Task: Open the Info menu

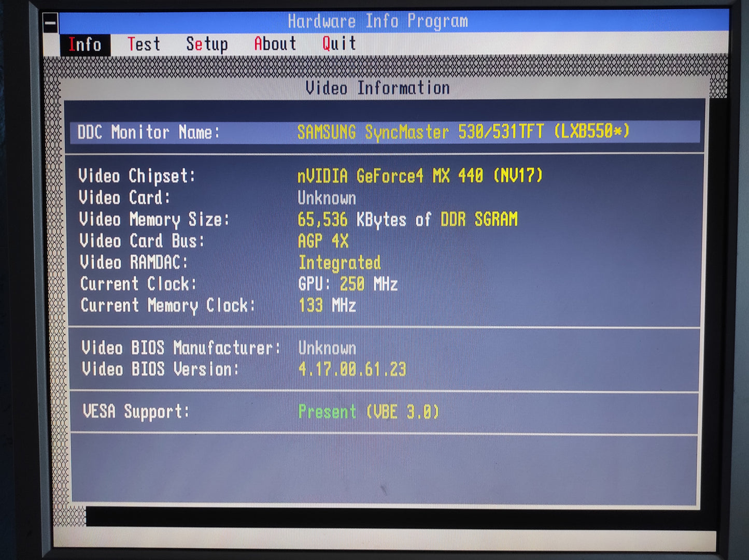Action: [x=85, y=44]
